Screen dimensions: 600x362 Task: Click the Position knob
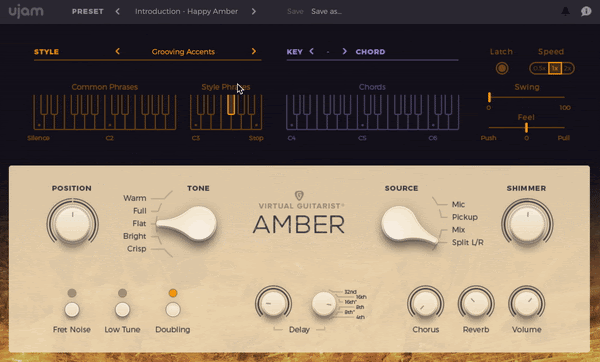72,223
